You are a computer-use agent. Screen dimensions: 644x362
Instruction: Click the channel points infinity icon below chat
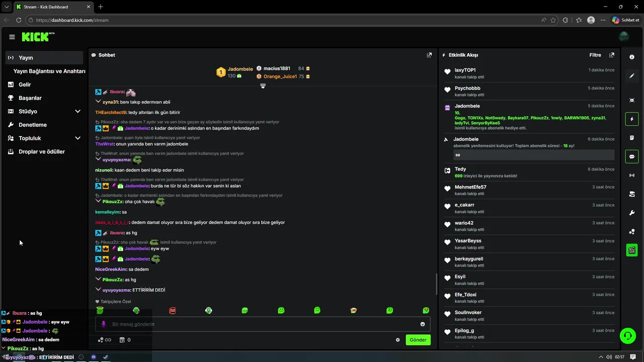point(104,340)
